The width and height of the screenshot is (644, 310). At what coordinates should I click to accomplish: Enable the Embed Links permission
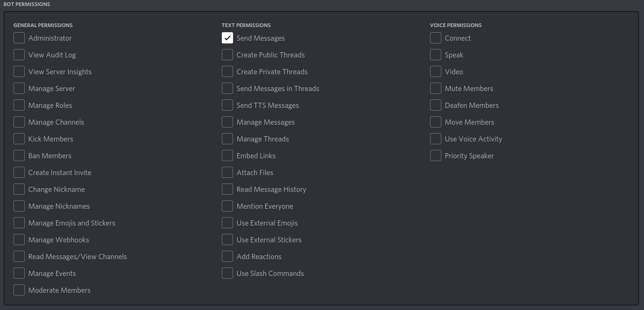click(227, 155)
